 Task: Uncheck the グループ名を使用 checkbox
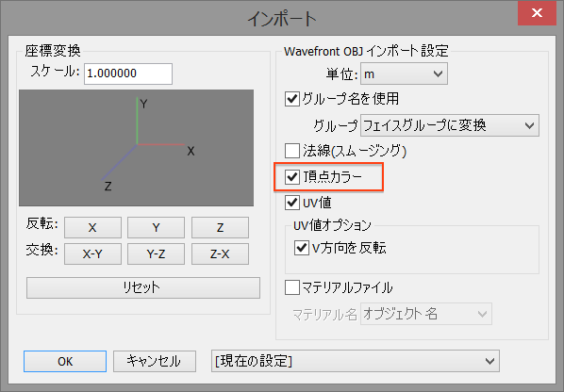pos(292,98)
